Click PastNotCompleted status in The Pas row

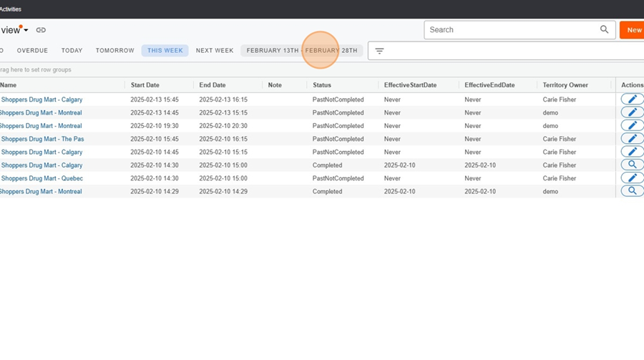click(338, 139)
